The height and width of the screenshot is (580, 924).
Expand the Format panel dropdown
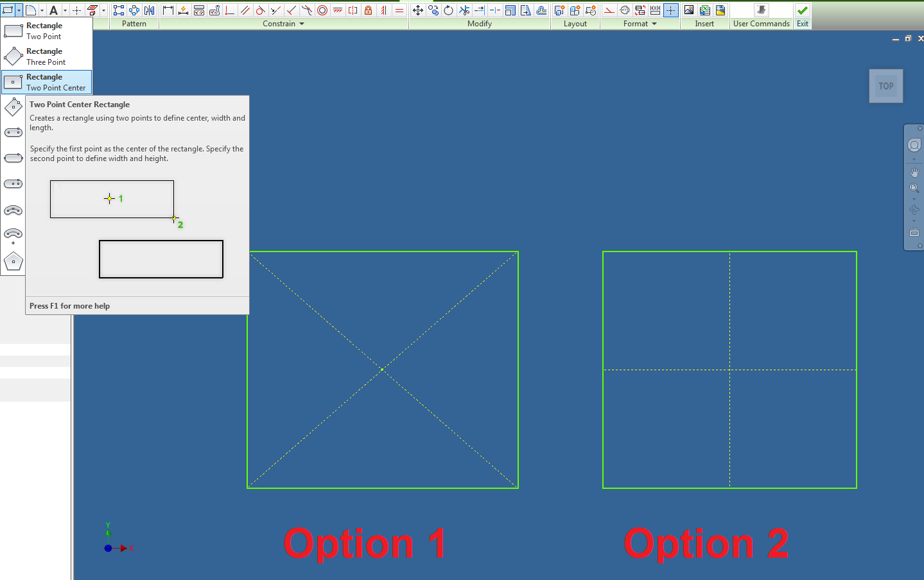pos(653,24)
